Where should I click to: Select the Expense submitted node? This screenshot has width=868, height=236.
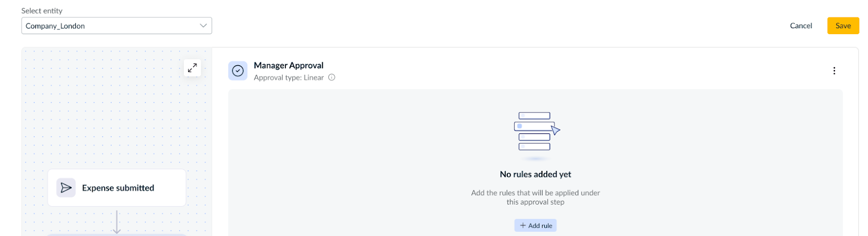tap(118, 188)
